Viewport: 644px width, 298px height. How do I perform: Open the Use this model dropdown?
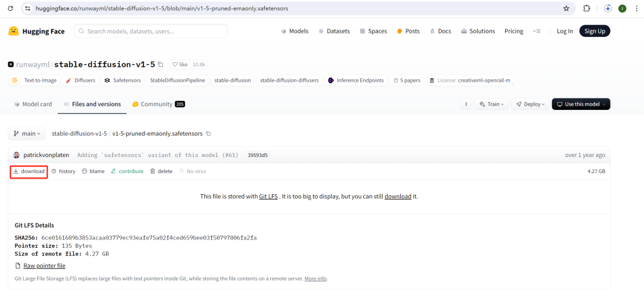[x=581, y=104]
